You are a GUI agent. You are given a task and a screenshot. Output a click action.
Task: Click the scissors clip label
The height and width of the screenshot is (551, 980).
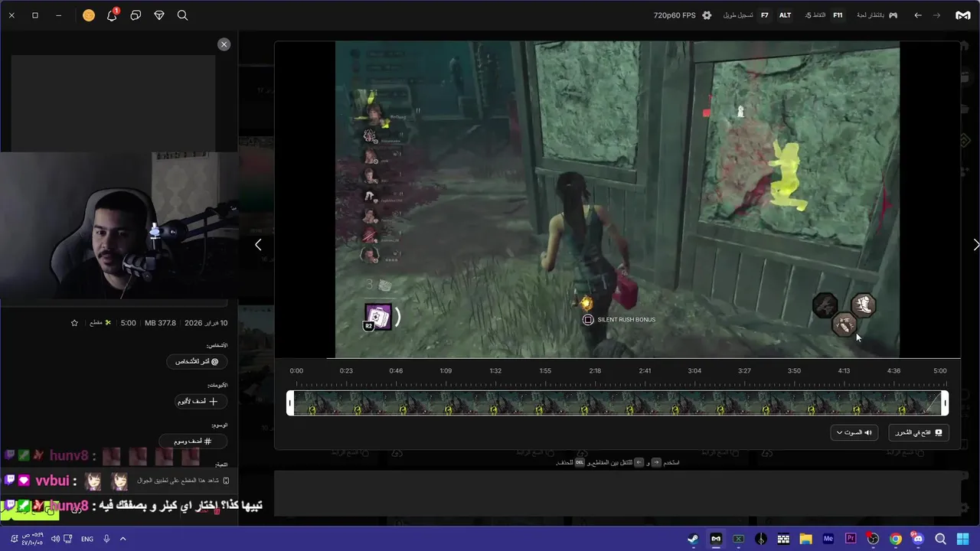point(100,323)
